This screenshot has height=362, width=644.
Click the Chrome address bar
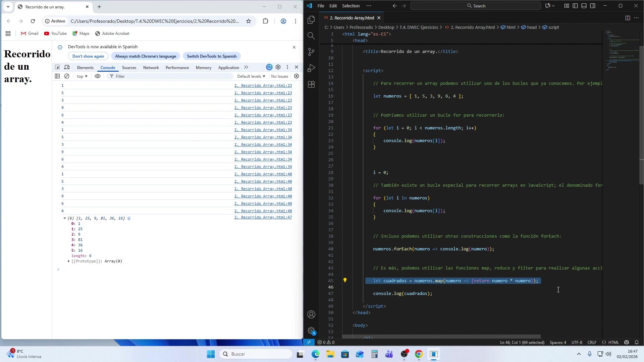point(155,21)
